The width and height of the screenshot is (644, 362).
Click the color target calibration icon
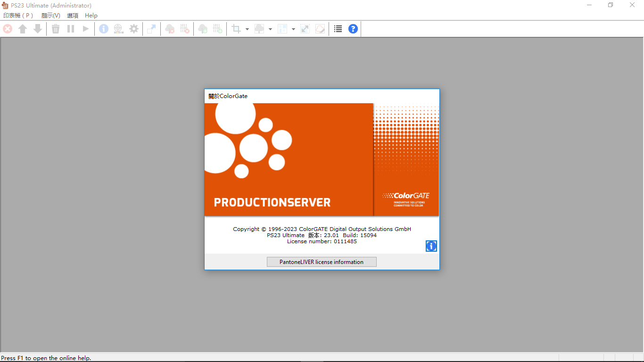119,29
